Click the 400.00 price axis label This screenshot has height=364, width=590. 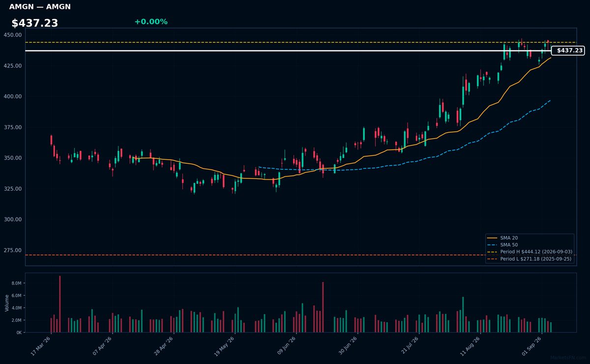pyautogui.click(x=13, y=97)
